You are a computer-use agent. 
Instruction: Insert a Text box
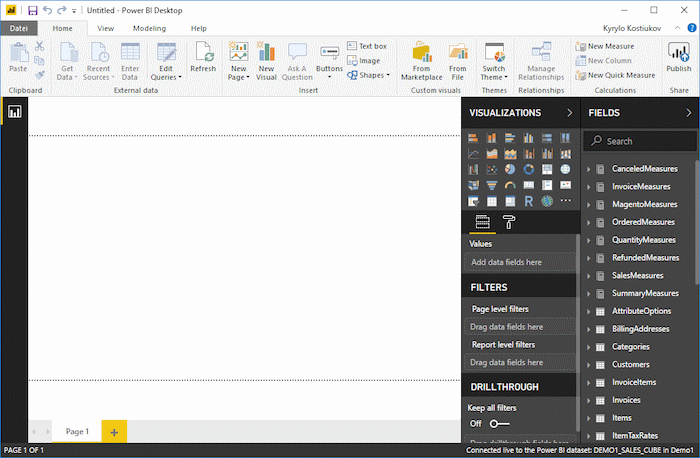367,46
